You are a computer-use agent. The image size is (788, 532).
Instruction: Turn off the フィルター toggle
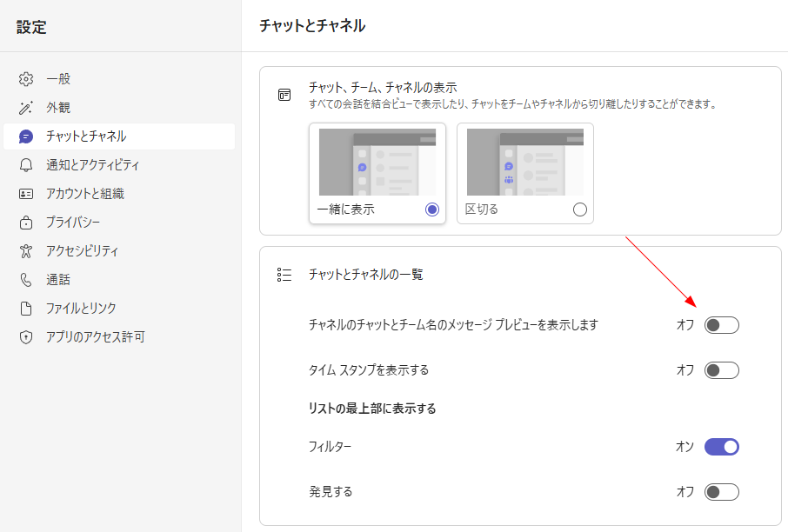click(x=722, y=447)
